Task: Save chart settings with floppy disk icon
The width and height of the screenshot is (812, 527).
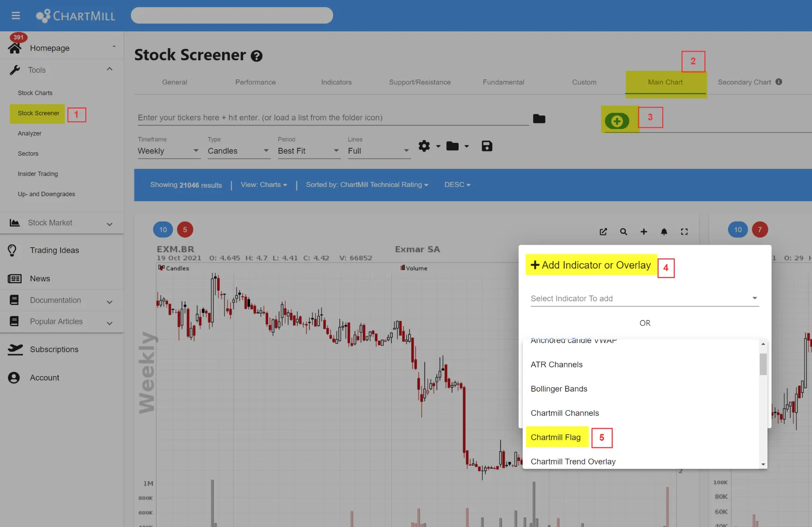Action: (487, 146)
